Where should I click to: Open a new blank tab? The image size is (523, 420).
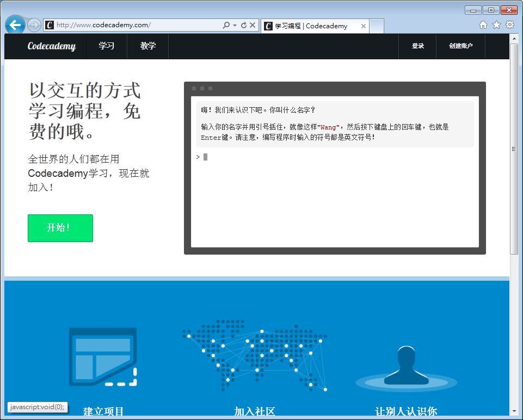377,26
